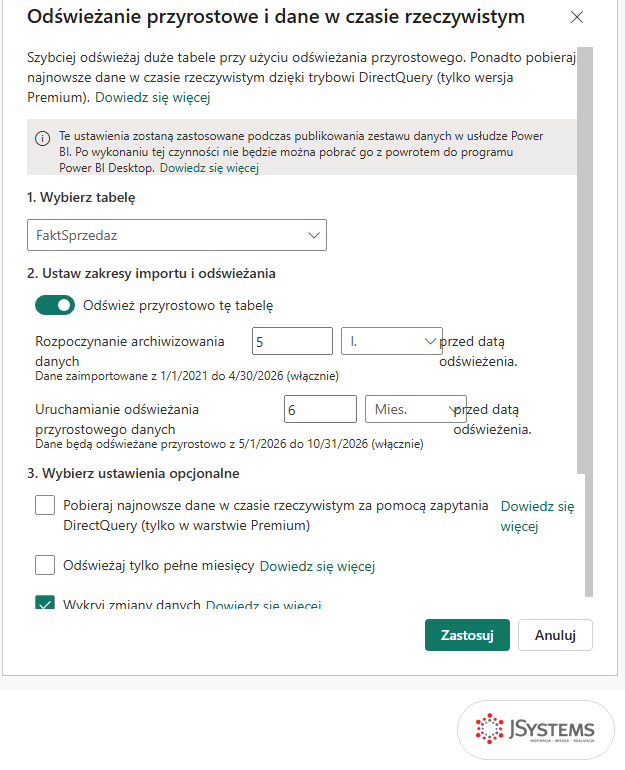Open 'Dowiedz się więcej' link after pełne miesięcy

[x=317, y=566]
